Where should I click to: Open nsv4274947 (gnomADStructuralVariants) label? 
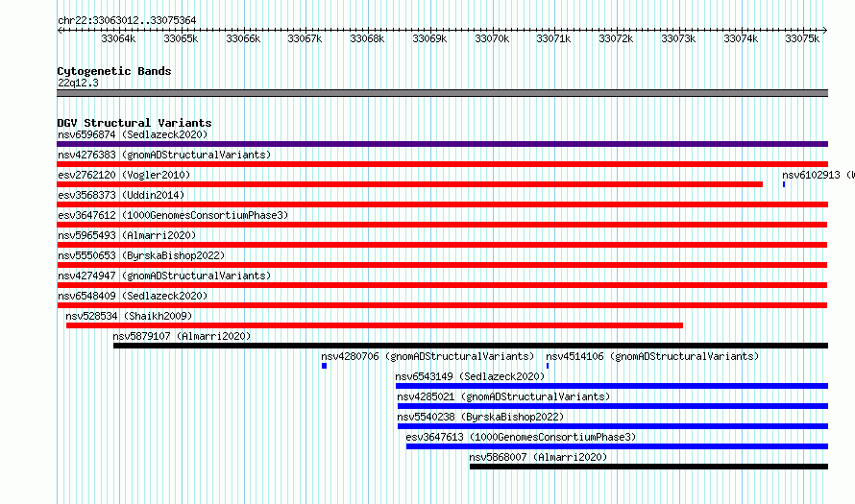coord(164,276)
